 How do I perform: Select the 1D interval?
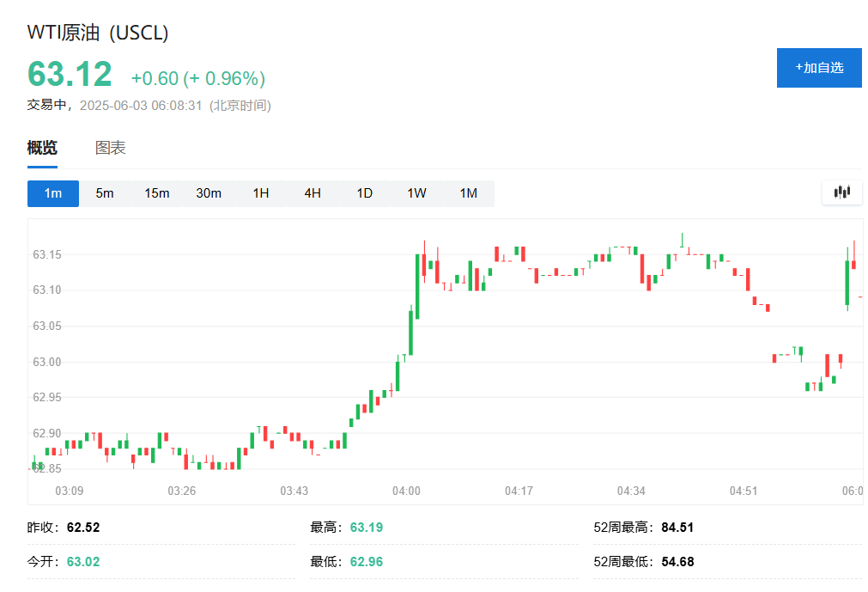pos(364,193)
